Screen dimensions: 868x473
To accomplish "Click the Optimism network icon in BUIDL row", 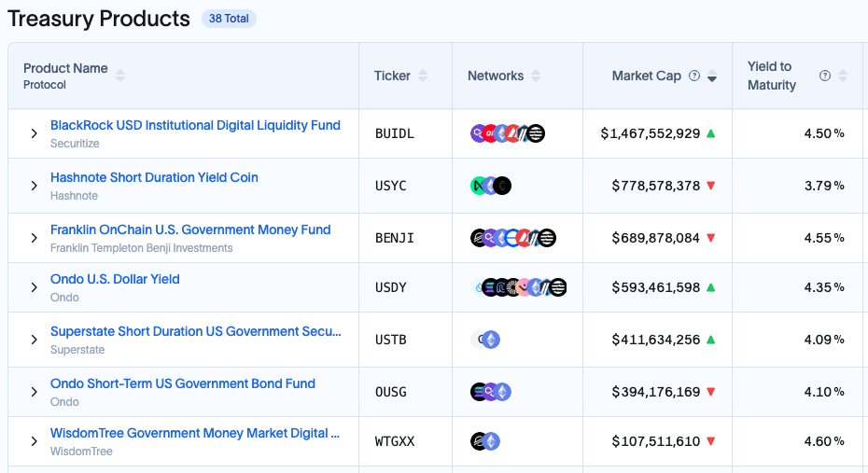I will (x=490, y=133).
